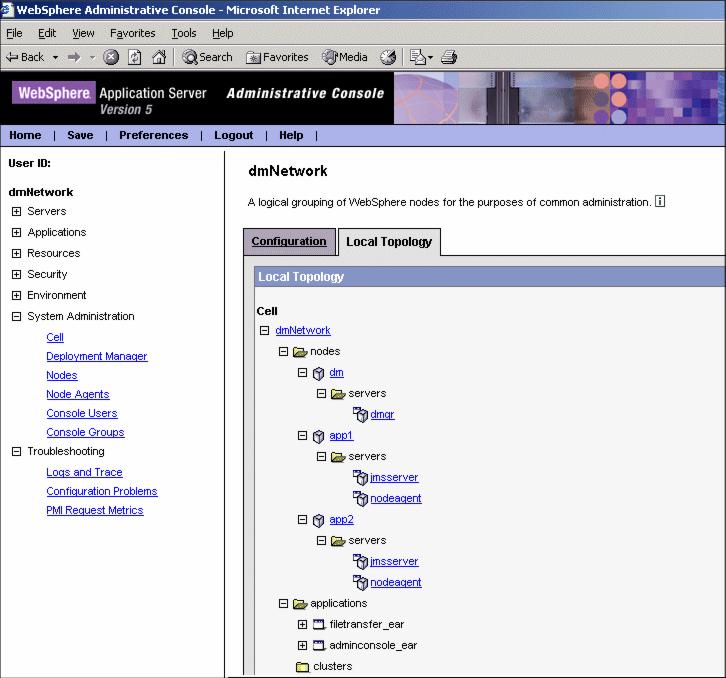The image size is (726, 678).
Task: Open the Back button history dropdown arrow
Action: (x=56, y=58)
